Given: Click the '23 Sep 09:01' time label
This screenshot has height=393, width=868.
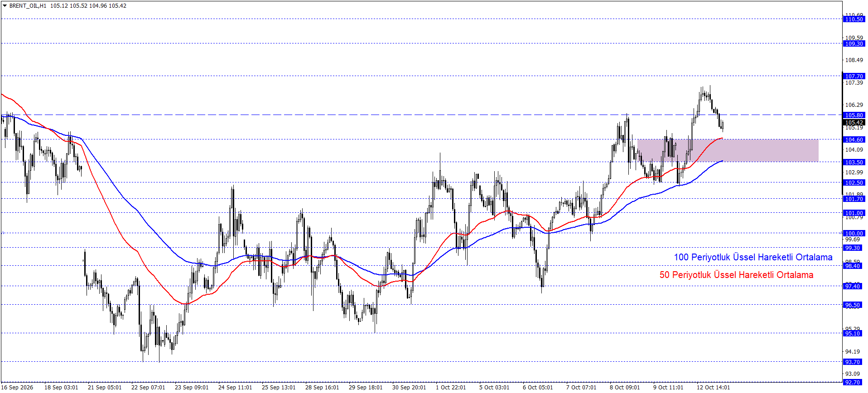Looking at the screenshot, I should [x=192, y=387].
